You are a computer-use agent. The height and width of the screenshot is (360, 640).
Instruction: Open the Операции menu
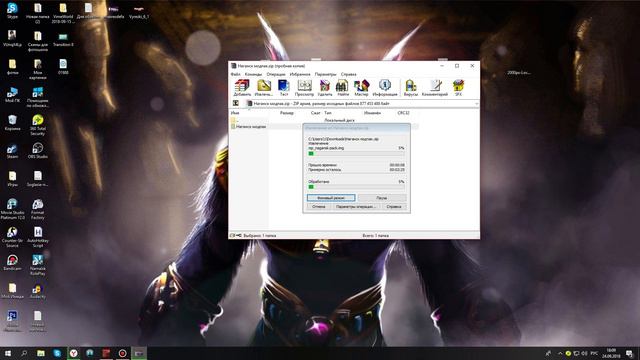[x=276, y=74]
